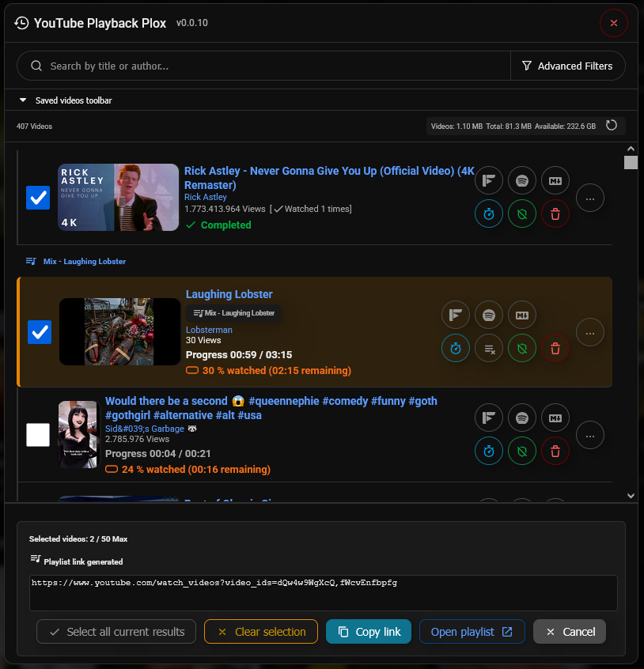Click the video list scrollbar thumb

631,162
